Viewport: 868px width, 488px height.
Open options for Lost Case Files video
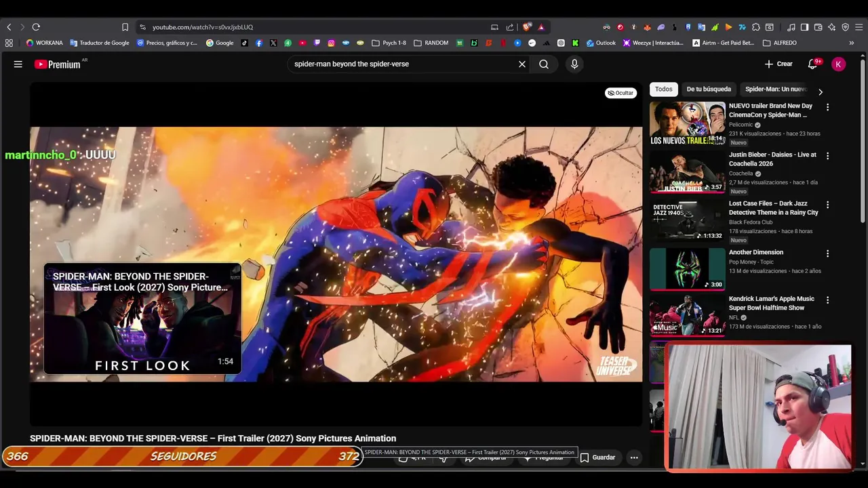tap(827, 205)
